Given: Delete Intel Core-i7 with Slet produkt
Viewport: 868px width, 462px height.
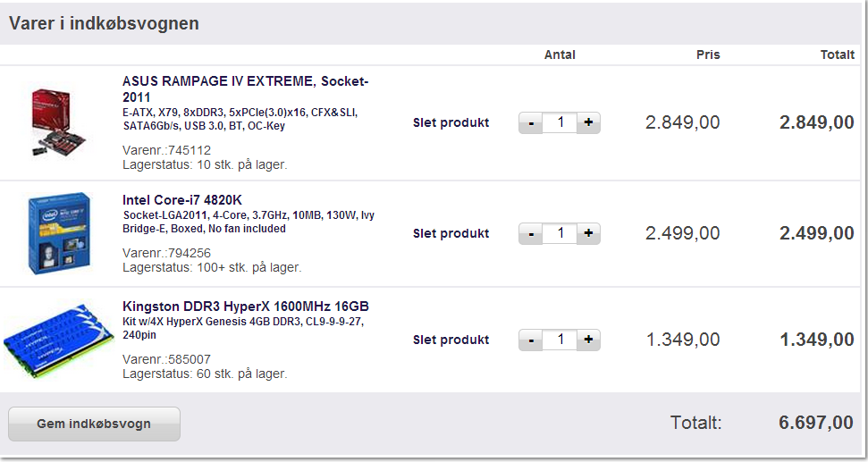Looking at the screenshot, I should [451, 233].
